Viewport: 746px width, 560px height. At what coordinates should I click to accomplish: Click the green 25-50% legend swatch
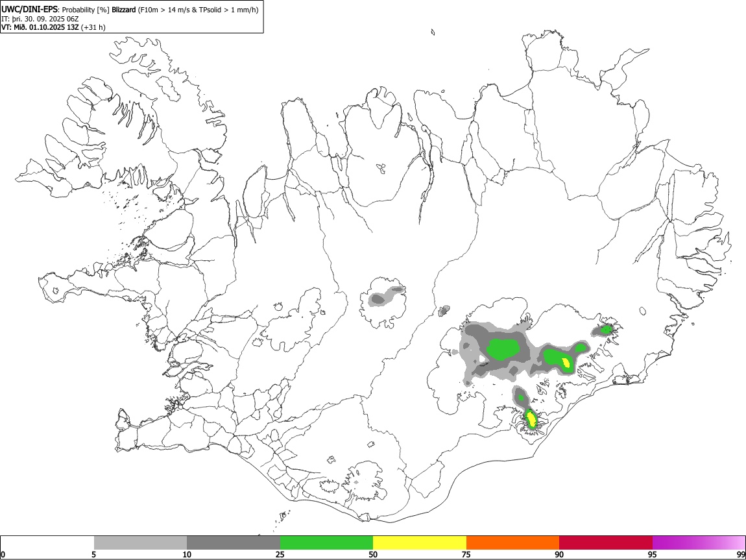pyautogui.click(x=326, y=543)
